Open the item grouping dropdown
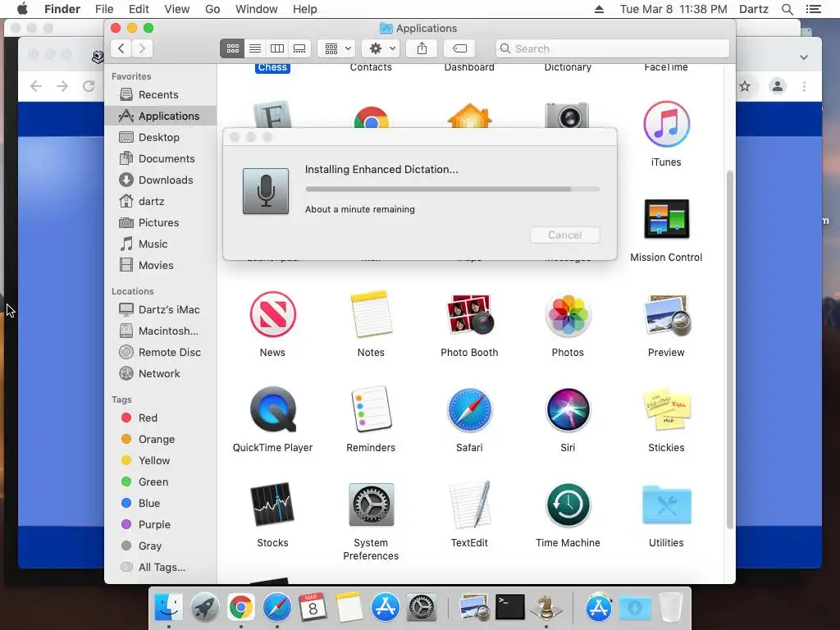The height and width of the screenshot is (630, 840). [x=336, y=48]
